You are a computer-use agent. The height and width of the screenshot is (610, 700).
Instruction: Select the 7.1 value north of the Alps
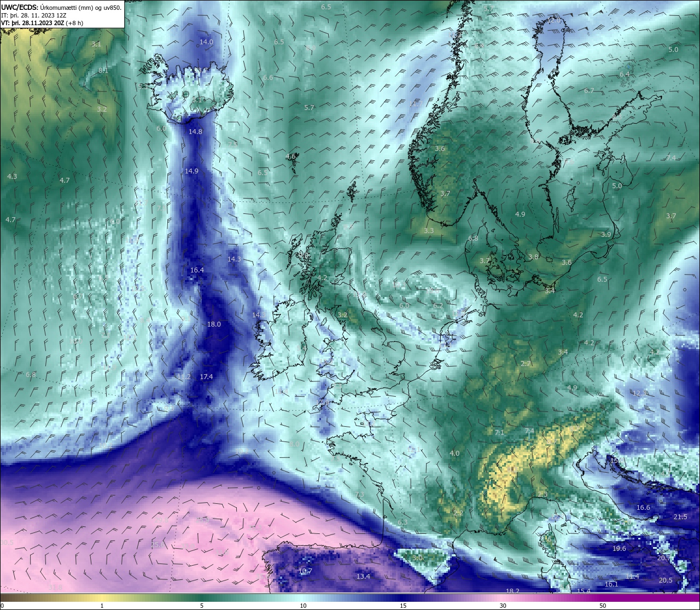[x=499, y=433]
